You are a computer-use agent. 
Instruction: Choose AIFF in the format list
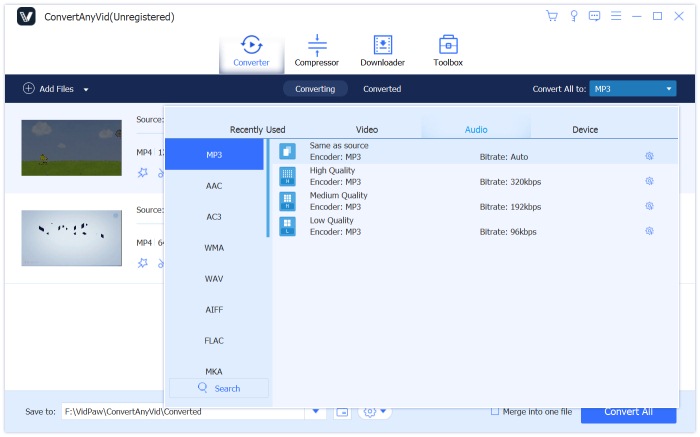click(x=214, y=310)
